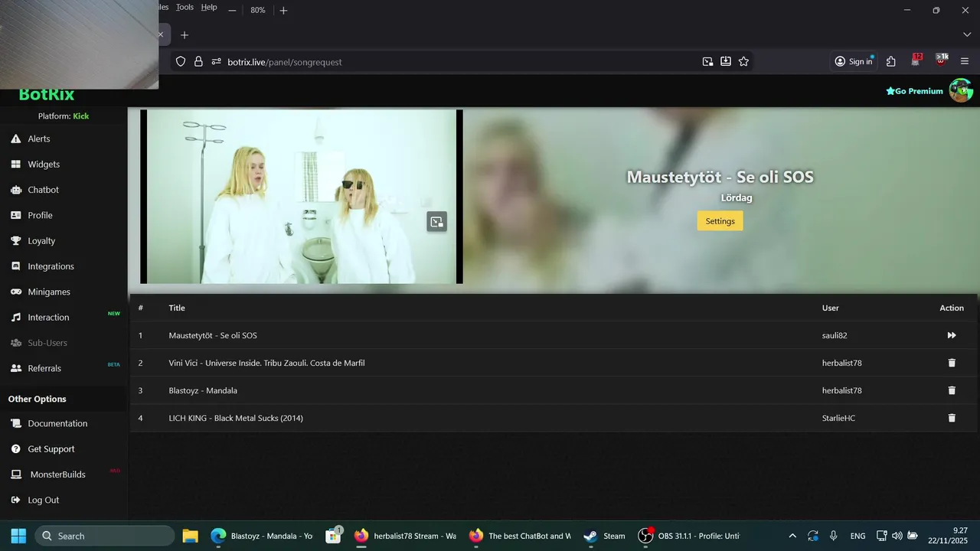The image size is (980, 551).
Task: Open Integrations in the sidebar
Action: tap(51, 266)
